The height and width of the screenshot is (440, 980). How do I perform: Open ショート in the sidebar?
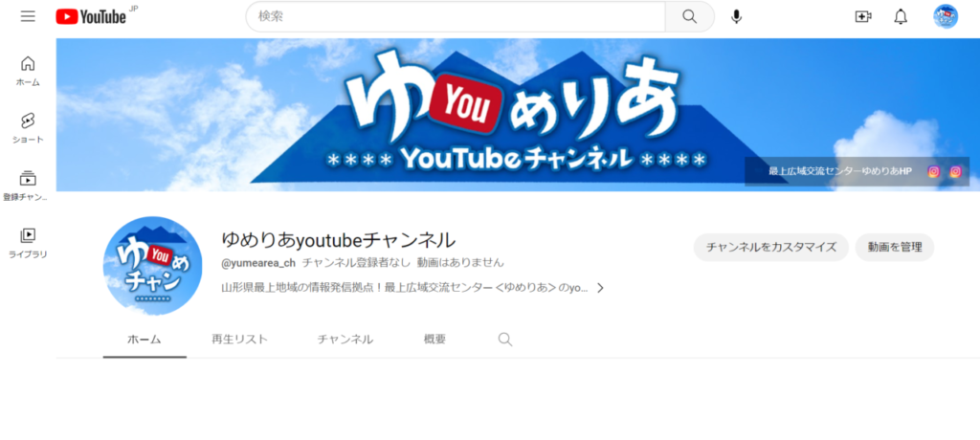pyautogui.click(x=28, y=128)
